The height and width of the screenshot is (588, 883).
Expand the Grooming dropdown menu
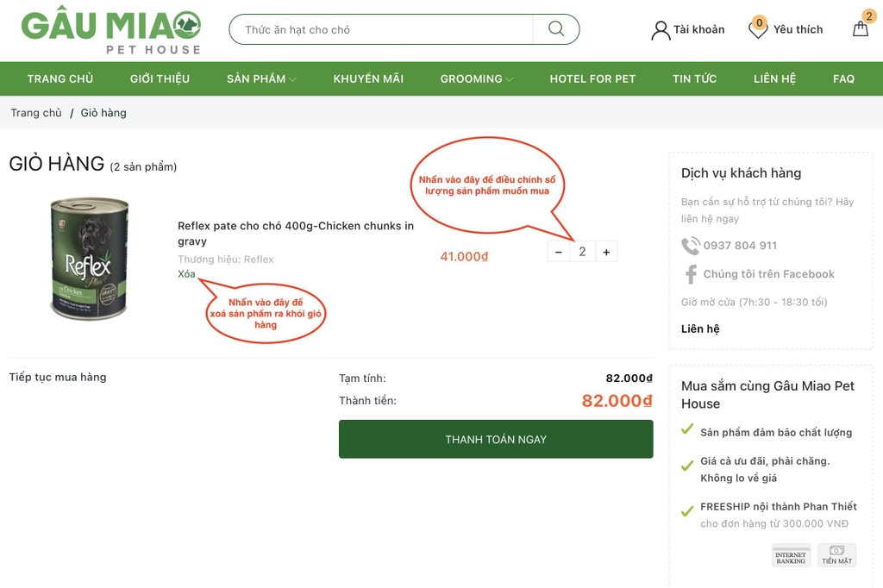(x=476, y=78)
